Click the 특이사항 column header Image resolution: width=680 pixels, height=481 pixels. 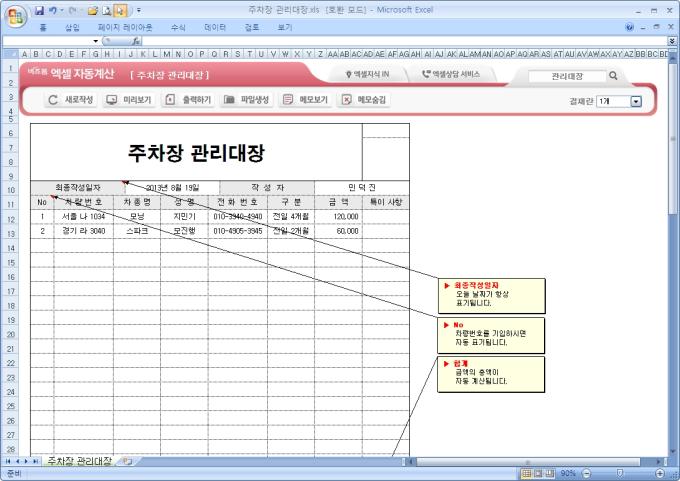(386, 202)
